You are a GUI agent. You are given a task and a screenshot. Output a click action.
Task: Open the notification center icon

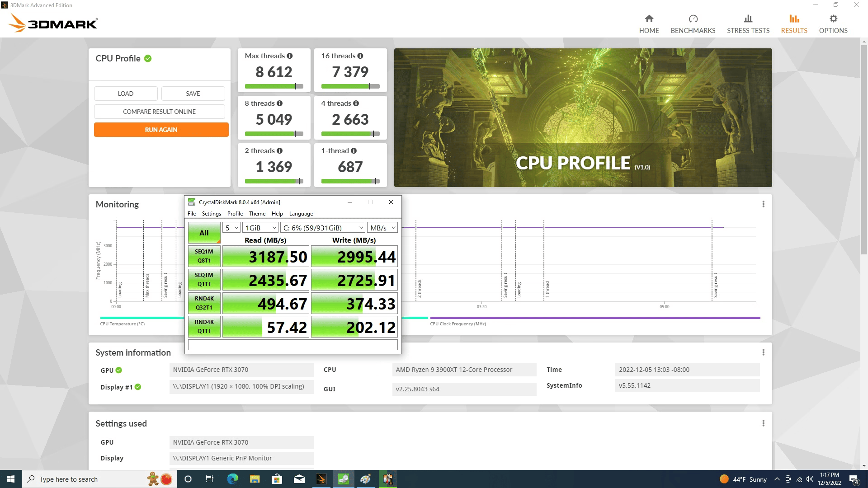tap(854, 479)
